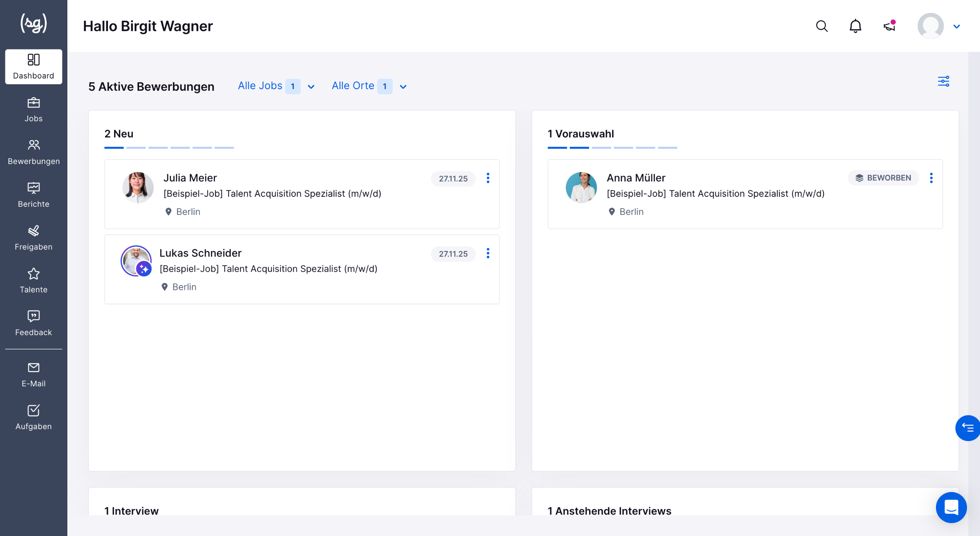
Task: Expand the user profile dropdown chevron
Action: (x=956, y=26)
